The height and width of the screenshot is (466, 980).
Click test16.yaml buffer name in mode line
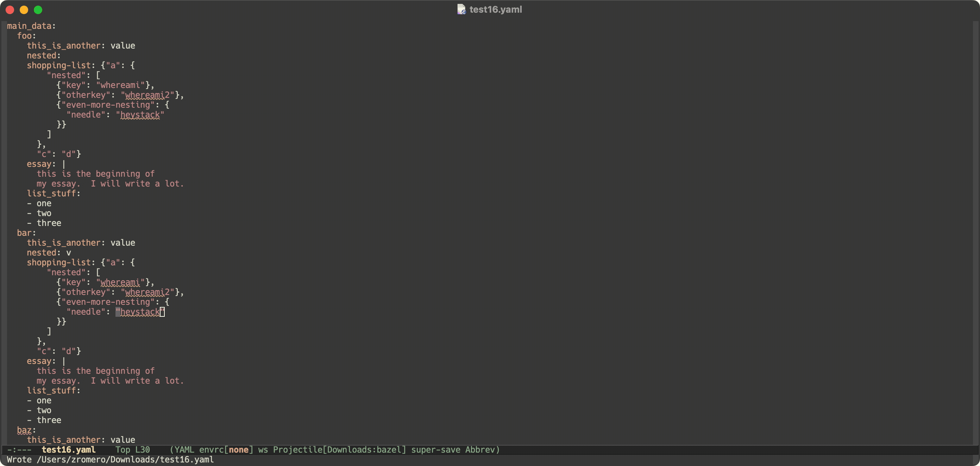69,450
